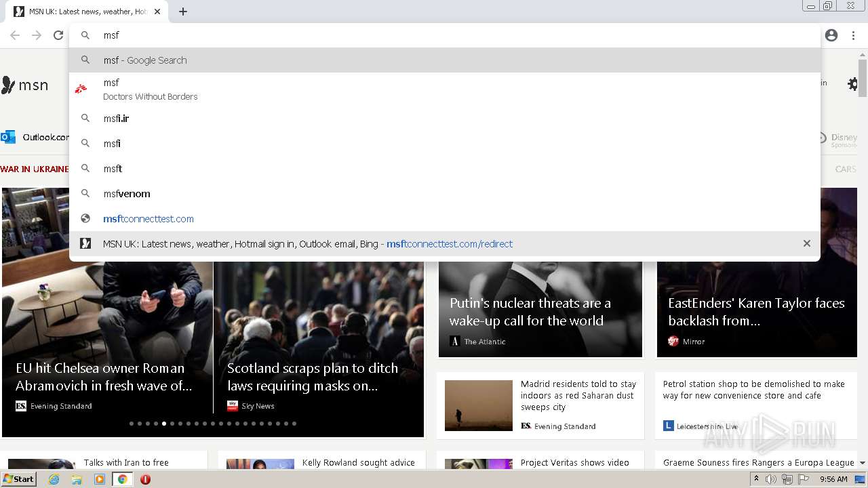
Task: Click the MSN logo
Action: (x=25, y=85)
